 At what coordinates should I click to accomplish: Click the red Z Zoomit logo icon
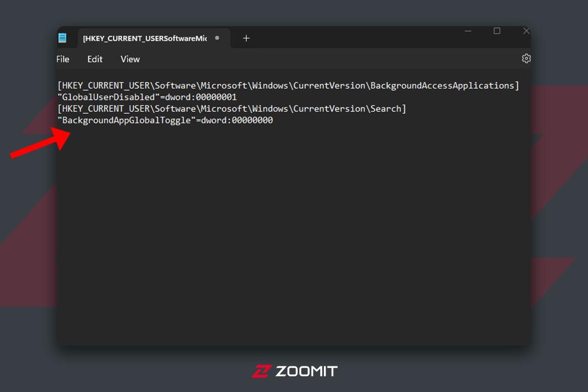coord(261,371)
